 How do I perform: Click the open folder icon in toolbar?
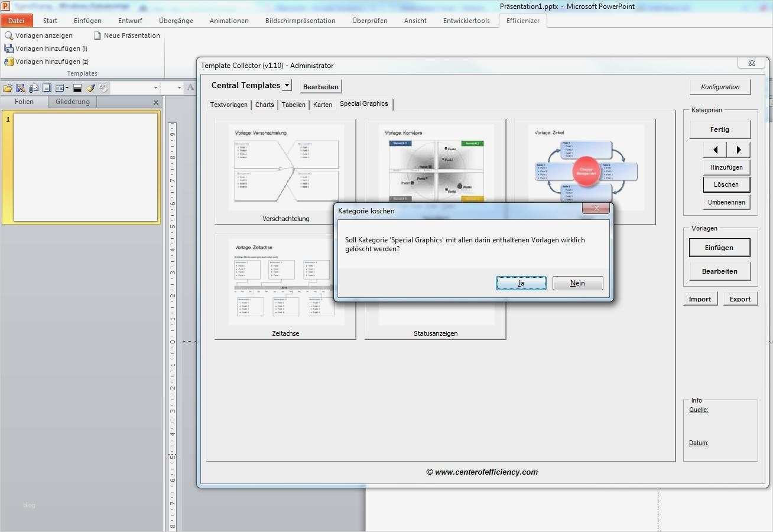8,88
